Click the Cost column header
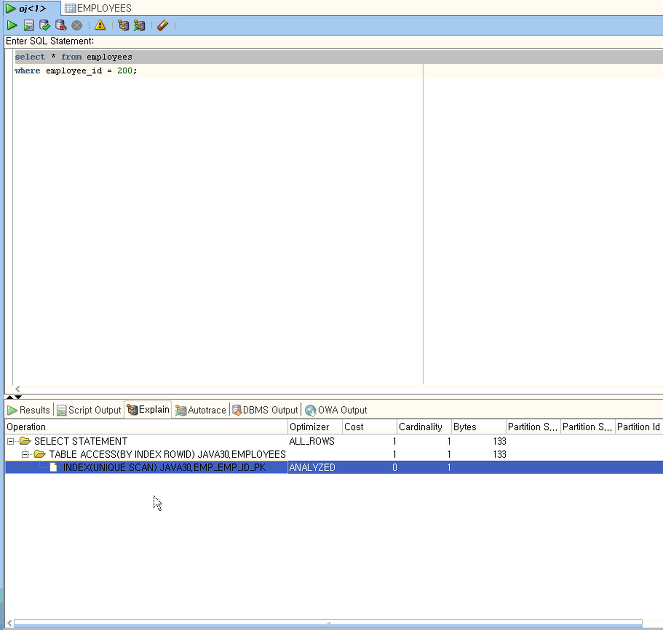The height and width of the screenshot is (630, 663). [370, 427]
